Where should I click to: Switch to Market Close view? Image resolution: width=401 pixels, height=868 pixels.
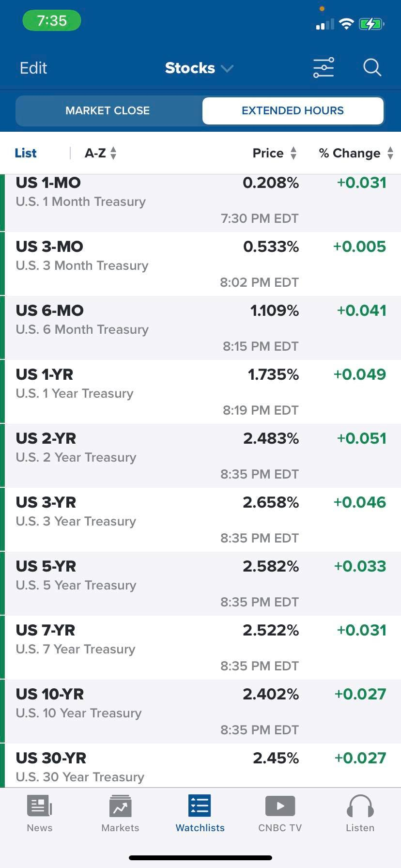tap(108, 110)
